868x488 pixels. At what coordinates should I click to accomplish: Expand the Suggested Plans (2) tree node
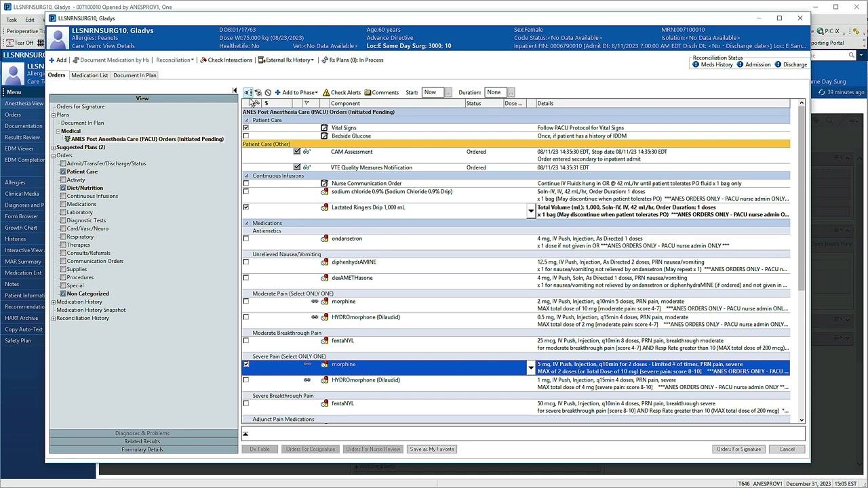54,148
